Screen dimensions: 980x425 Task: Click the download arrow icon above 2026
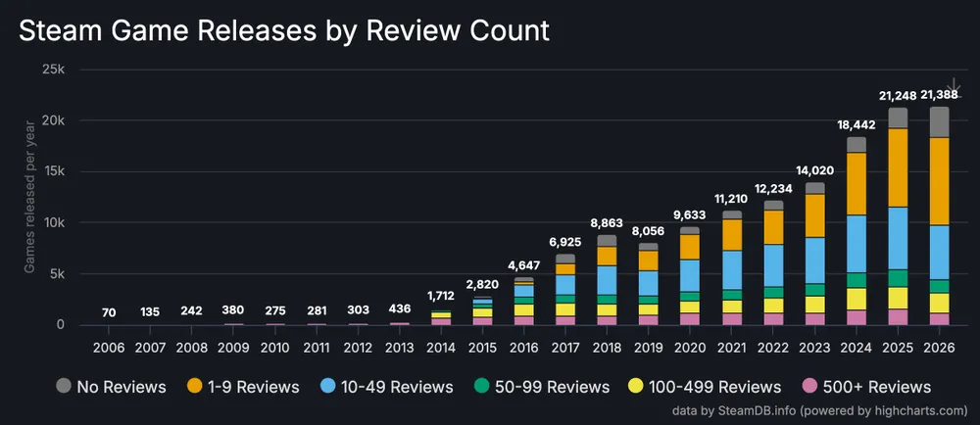click(955, 86)
